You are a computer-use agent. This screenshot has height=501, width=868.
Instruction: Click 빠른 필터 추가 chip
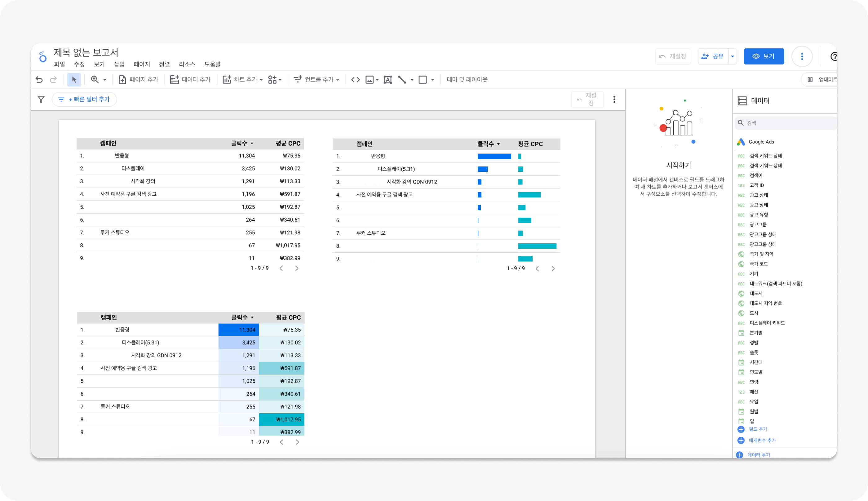[x=84, y=100]
